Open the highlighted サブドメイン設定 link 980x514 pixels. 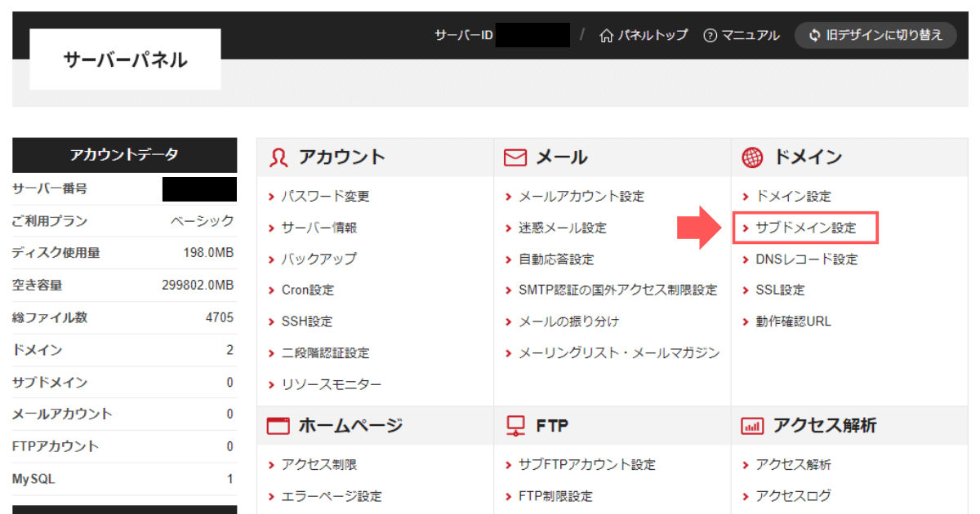[x=806, y=228]
